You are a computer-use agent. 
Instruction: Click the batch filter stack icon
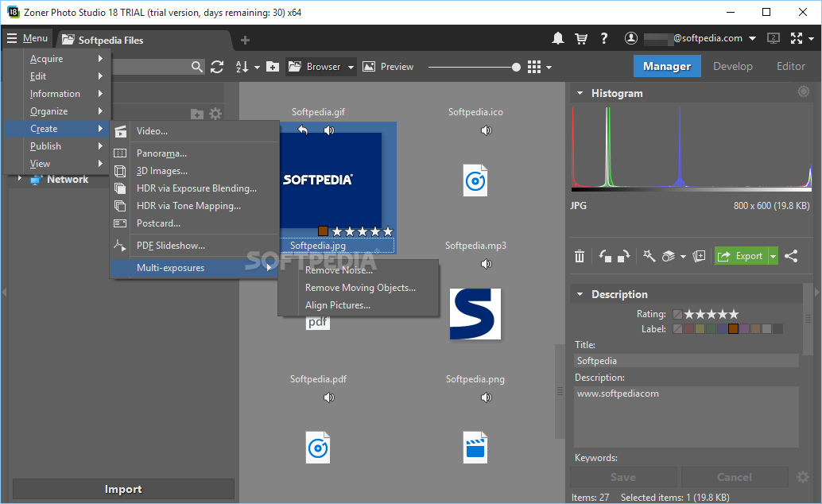(668, 256)
